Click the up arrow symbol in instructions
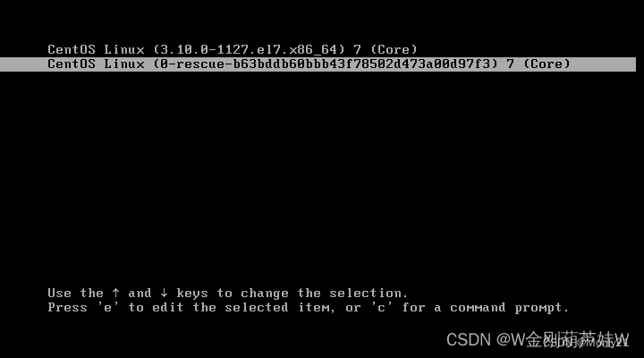The image size is (644, 358). pos(115,293)
